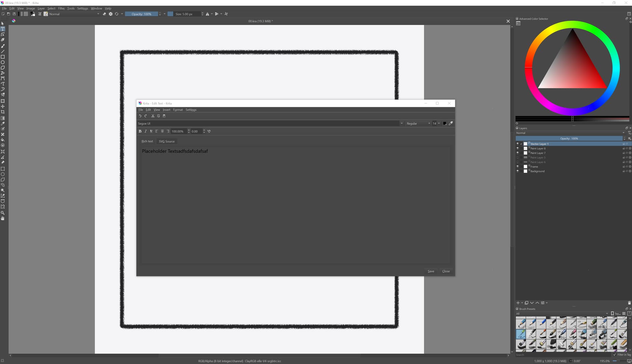Click the Cut scissors icon in dialog
This screenshot has height=364, width=632.
pyautogui.click(x=153, y=116)
